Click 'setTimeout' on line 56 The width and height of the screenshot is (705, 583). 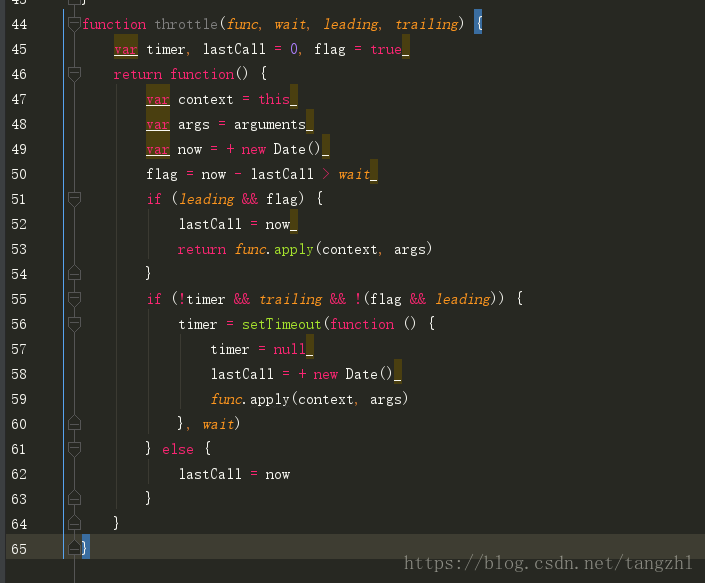pyautogui.click(x=281, y=324)
